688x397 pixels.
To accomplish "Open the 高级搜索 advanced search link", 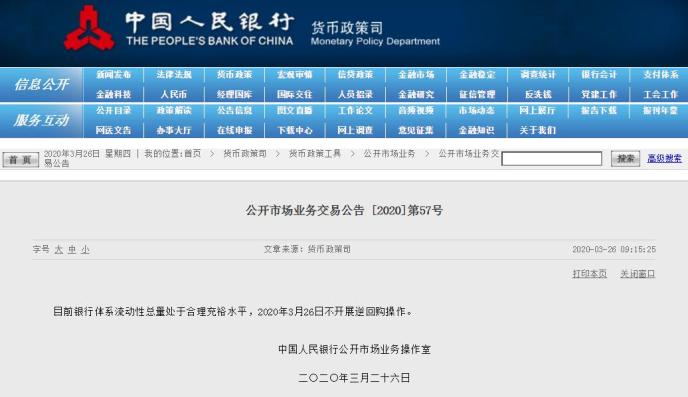I will click(664, 158).
